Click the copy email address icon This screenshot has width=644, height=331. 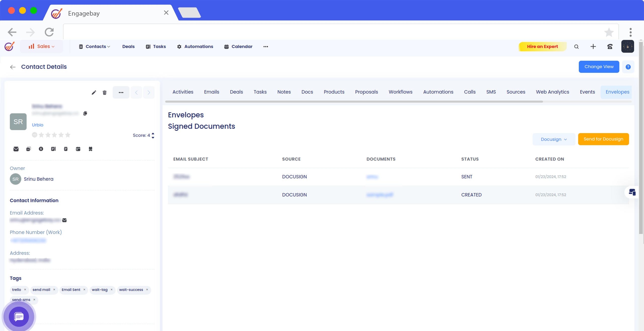pyautogui.click(x=85, y=113)
